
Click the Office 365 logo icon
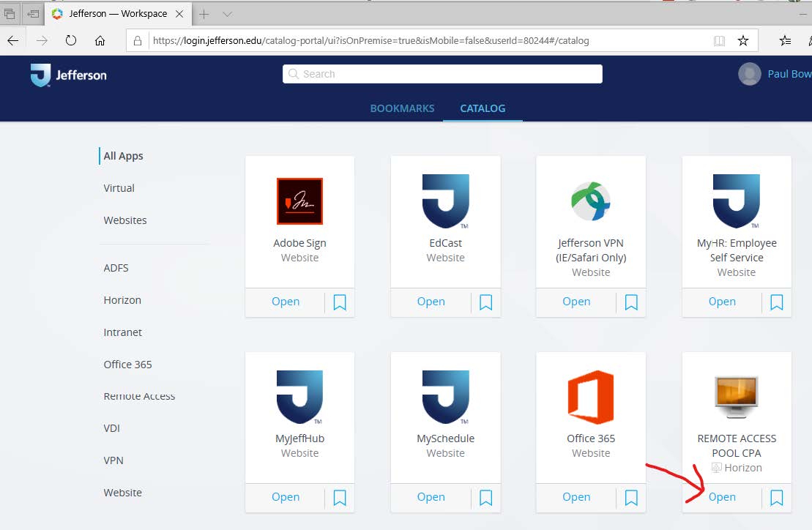pyautogui.click(x=591, y=397)
